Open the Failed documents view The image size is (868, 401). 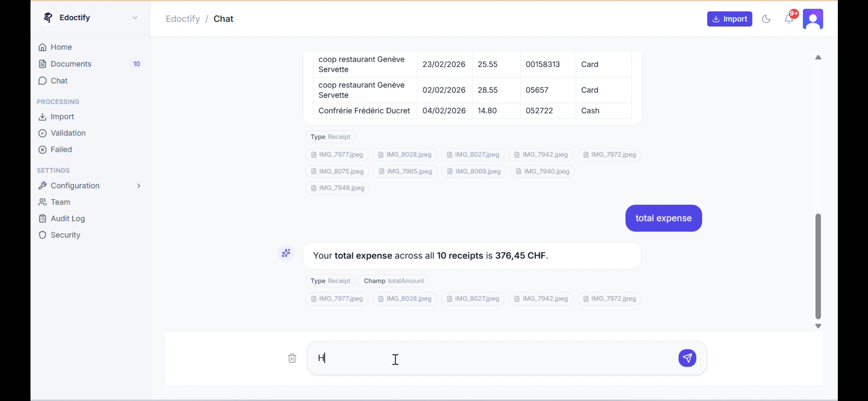[x=61, y=149]
